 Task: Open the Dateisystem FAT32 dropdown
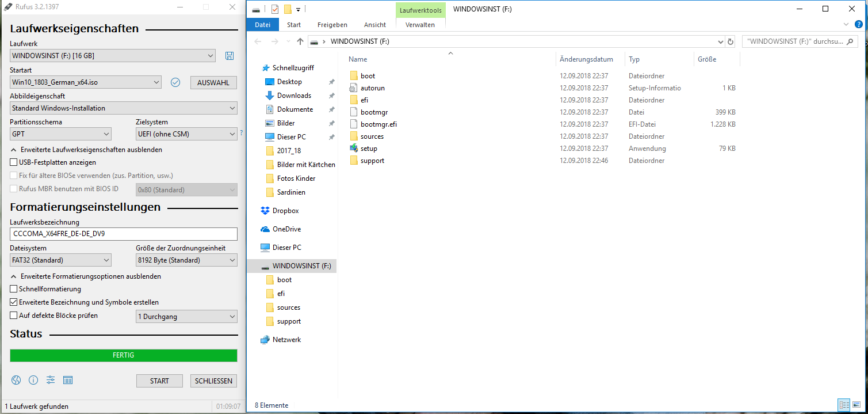coord(60,260)
